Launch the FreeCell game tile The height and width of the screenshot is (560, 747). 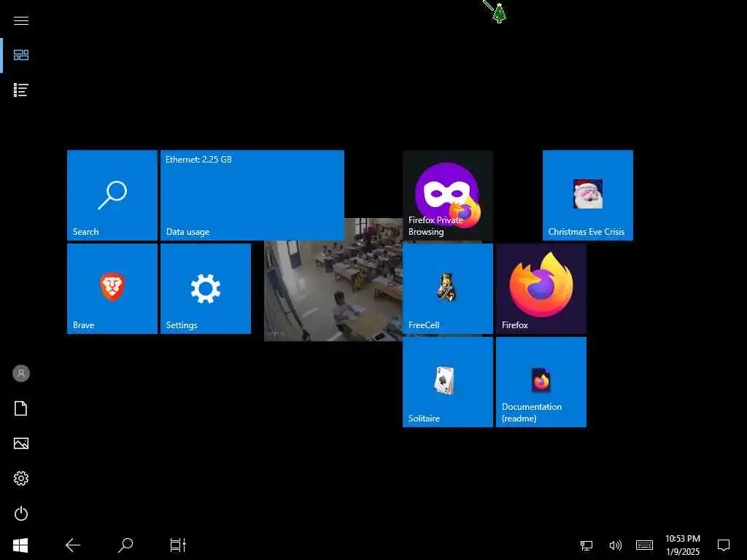pos(448,289)
